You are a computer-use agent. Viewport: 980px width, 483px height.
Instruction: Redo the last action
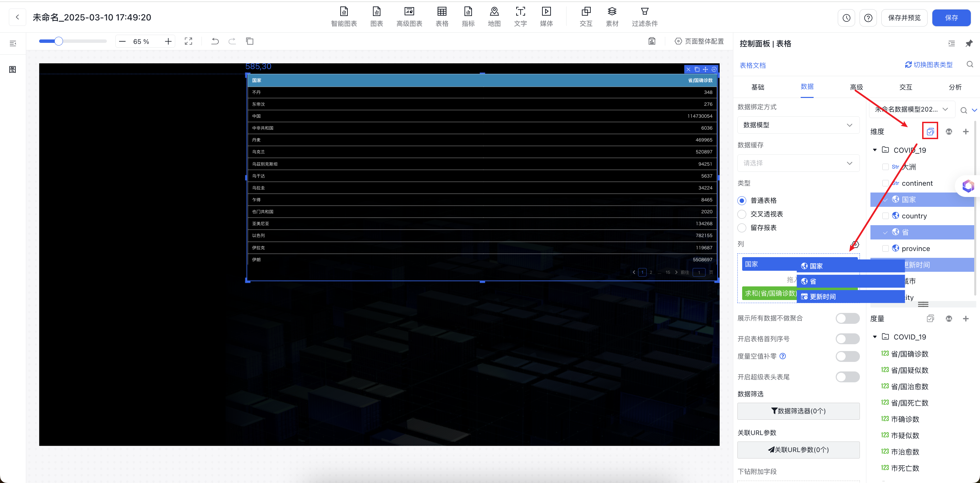click(x=232, y=41)
